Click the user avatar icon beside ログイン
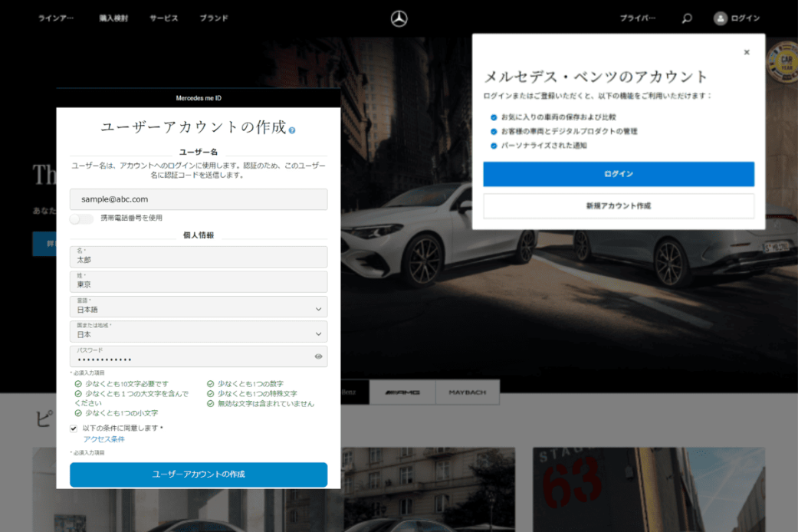Screen dimensions: 798x532 coord(720,19)
